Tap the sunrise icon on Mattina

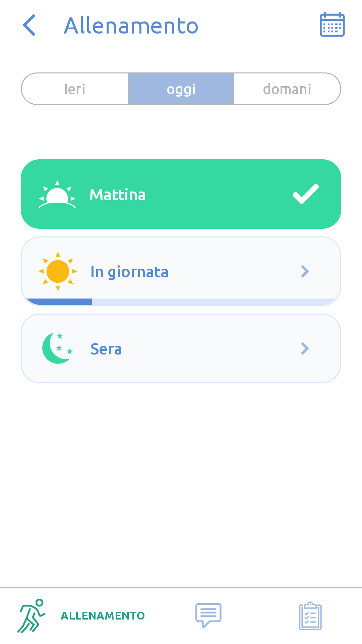tap(57, 195)
